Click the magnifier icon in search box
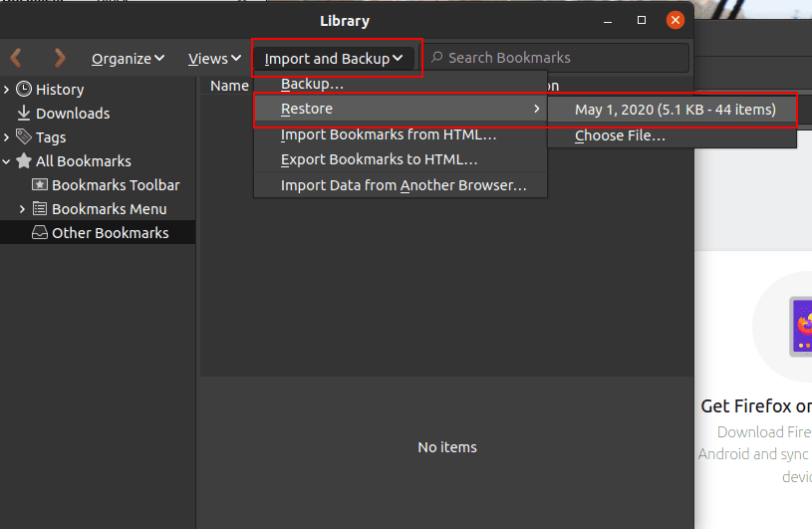 tap(437, 57)
